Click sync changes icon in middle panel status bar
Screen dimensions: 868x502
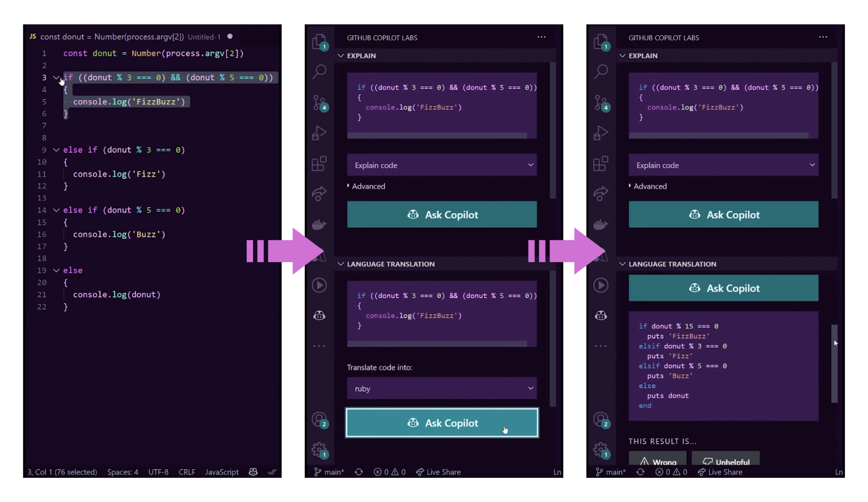coord(359,471)
